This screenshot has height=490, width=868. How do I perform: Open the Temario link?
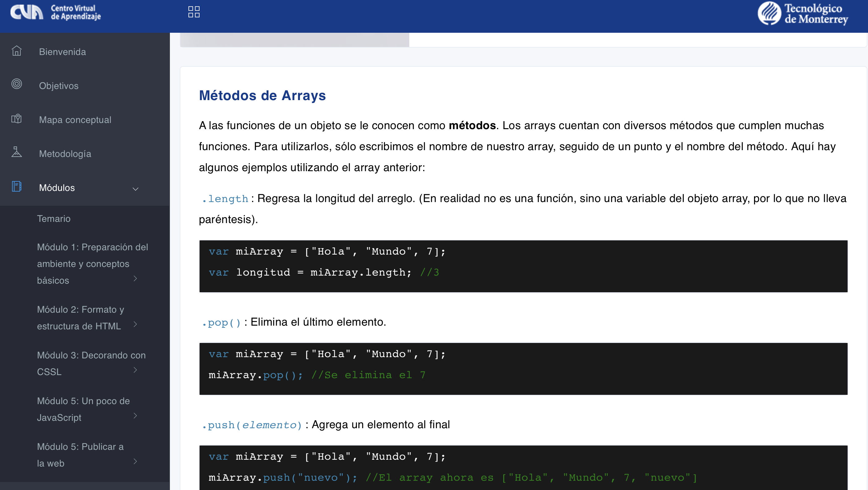tap(53, 219)
